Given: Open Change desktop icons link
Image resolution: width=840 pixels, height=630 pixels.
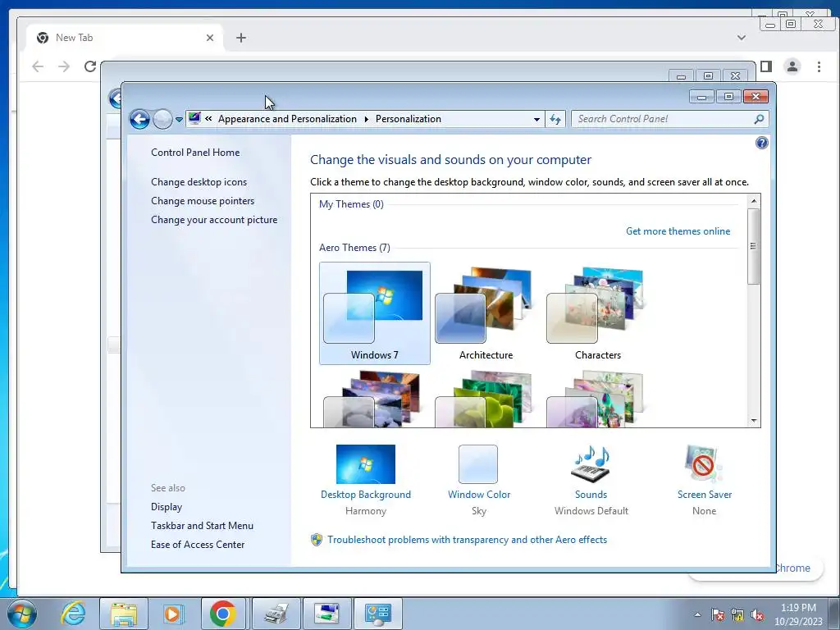Looking at the screenshot, I should tap(199, 181).
